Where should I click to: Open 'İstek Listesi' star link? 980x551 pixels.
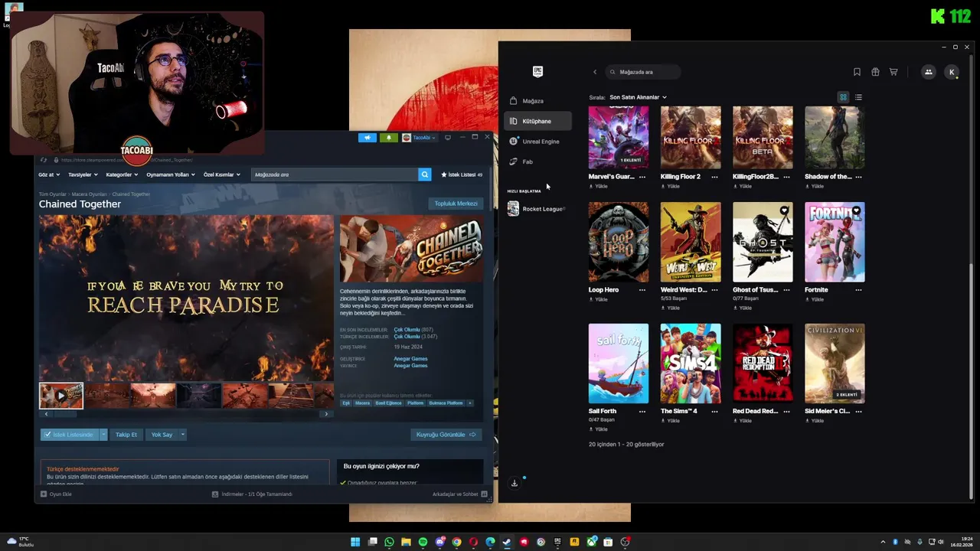coord(462,174)
